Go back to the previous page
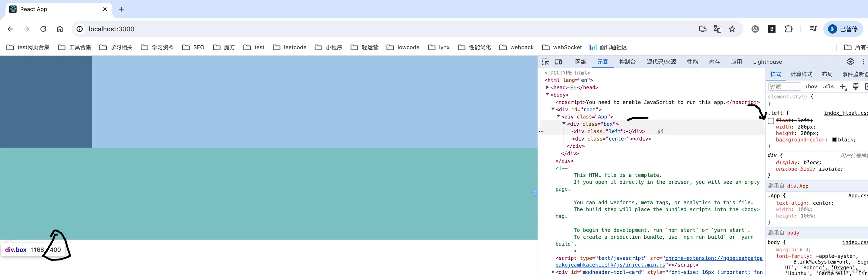This screenshot has height=276, width=868. tap(10, 29)
